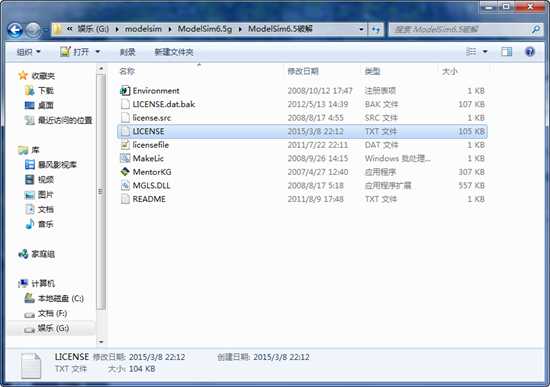Click the change view icon

click(471, 52)
